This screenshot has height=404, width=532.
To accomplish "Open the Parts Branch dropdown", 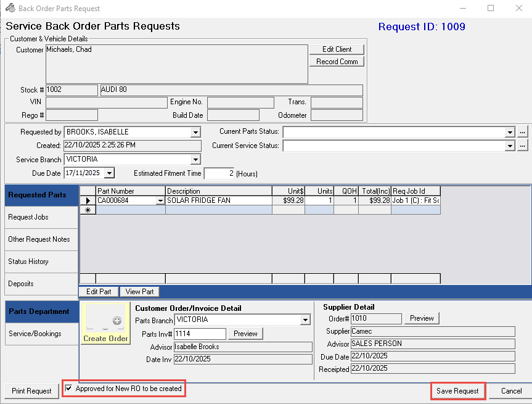I will pos(305,320).
